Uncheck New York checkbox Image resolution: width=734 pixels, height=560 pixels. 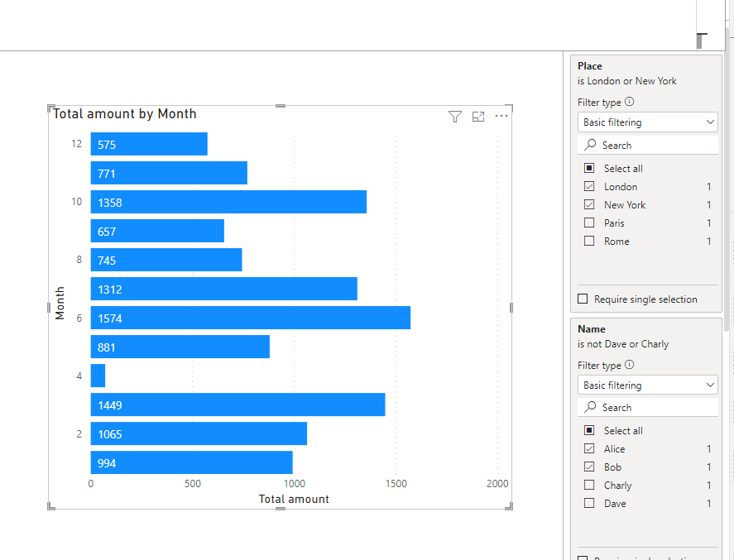[589, 204]
